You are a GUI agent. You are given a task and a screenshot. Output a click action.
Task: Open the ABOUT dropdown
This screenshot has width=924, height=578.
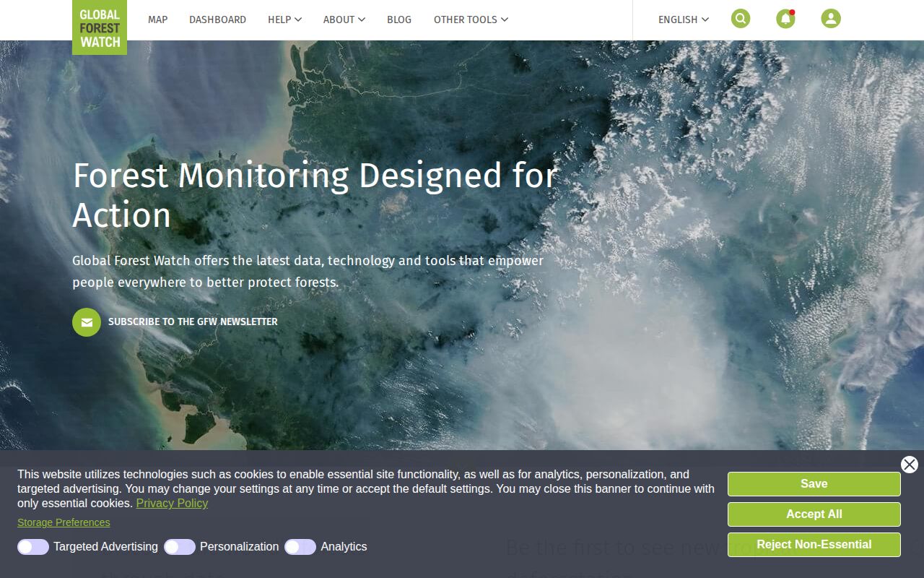[x=362, y=20]
